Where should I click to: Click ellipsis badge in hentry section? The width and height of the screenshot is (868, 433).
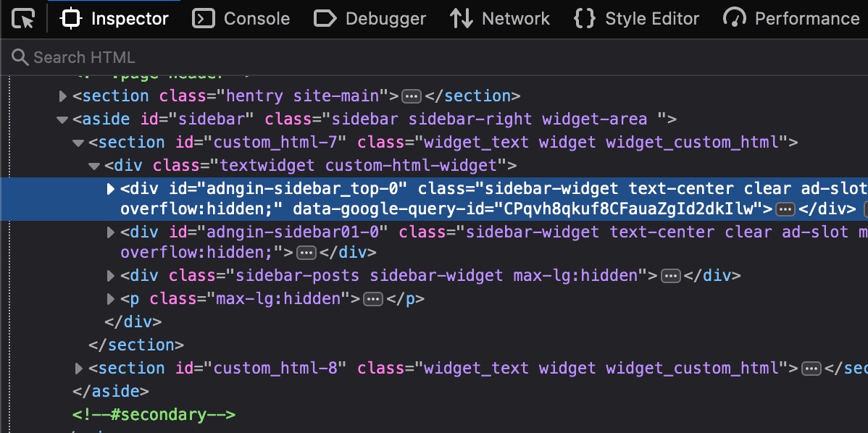coord(412,96)
